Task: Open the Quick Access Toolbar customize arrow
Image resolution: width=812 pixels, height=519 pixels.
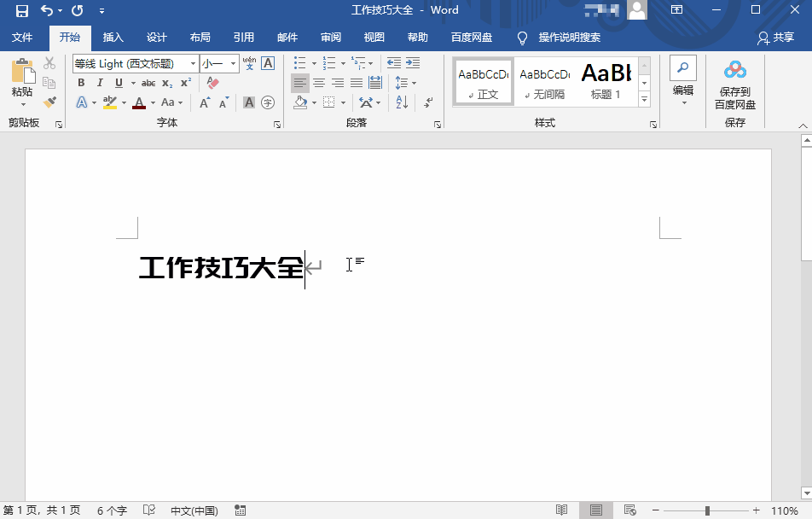Action: 101,11
